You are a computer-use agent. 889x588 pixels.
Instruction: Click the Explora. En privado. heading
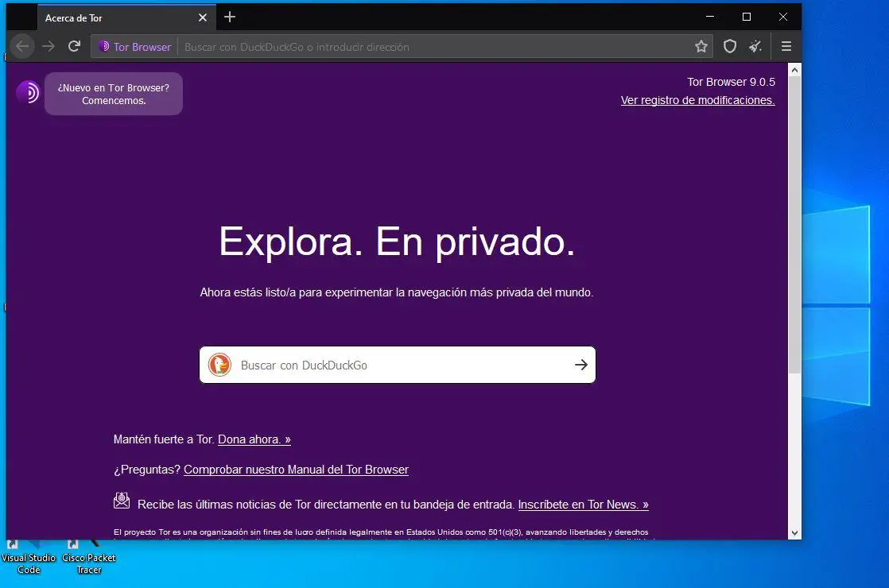397,242
